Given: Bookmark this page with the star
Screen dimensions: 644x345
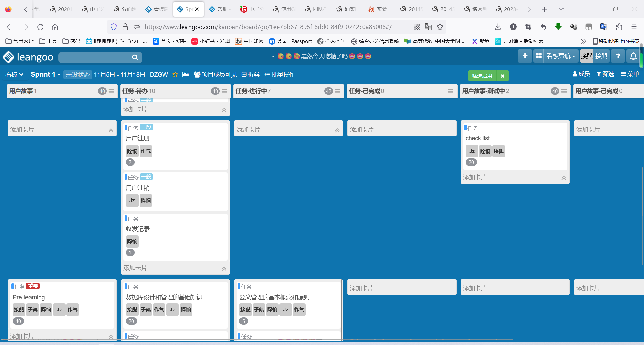Looking at the screenshot, I should [440, 27].
